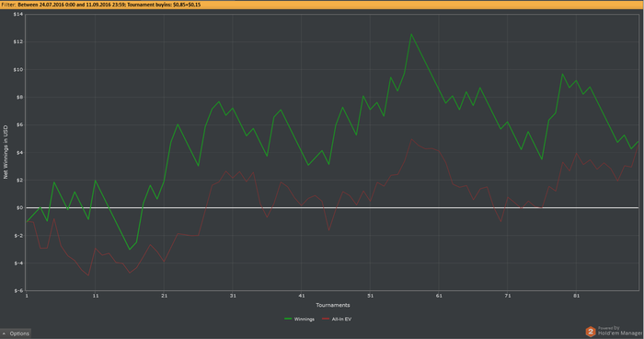Click the orange Filter bar text
Image resolution: width=644 pixels, height=339 pixels.
pos(101,5)
